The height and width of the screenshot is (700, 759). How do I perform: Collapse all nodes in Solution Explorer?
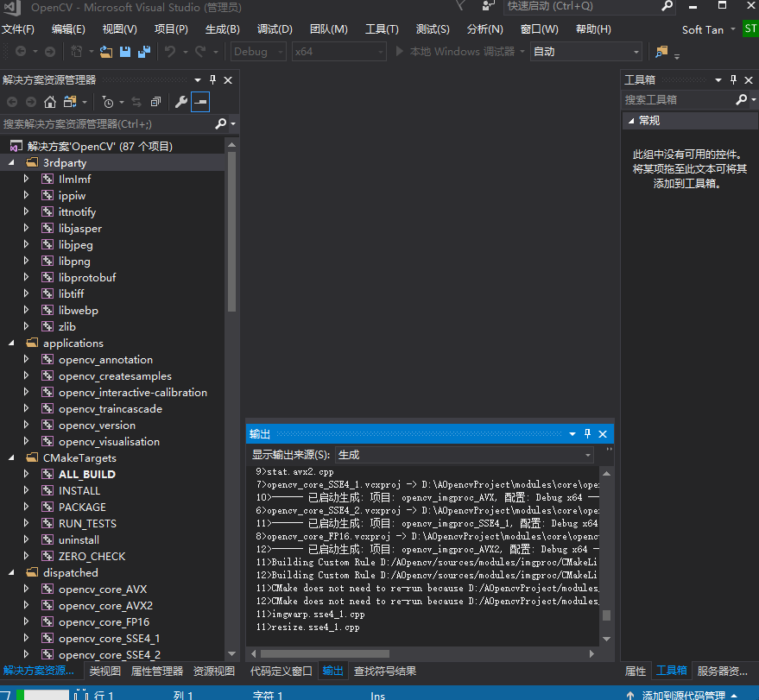point(155,102)
